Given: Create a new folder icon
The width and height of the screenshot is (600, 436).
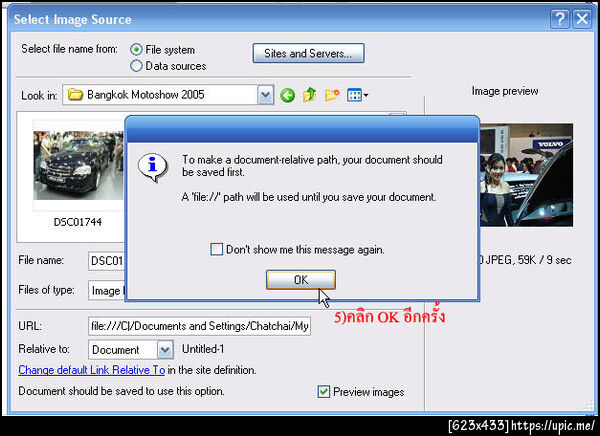Looking at the screenshot, I should pyautogui.click(x=332, y=95).
